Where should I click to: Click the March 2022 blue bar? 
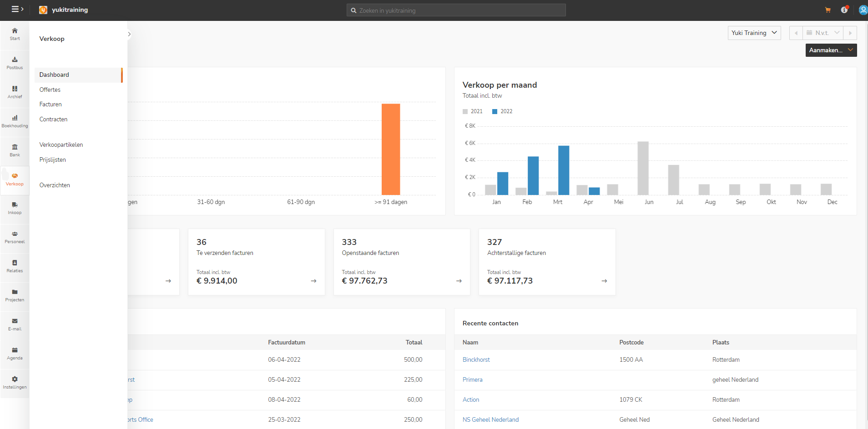(564, 170)
